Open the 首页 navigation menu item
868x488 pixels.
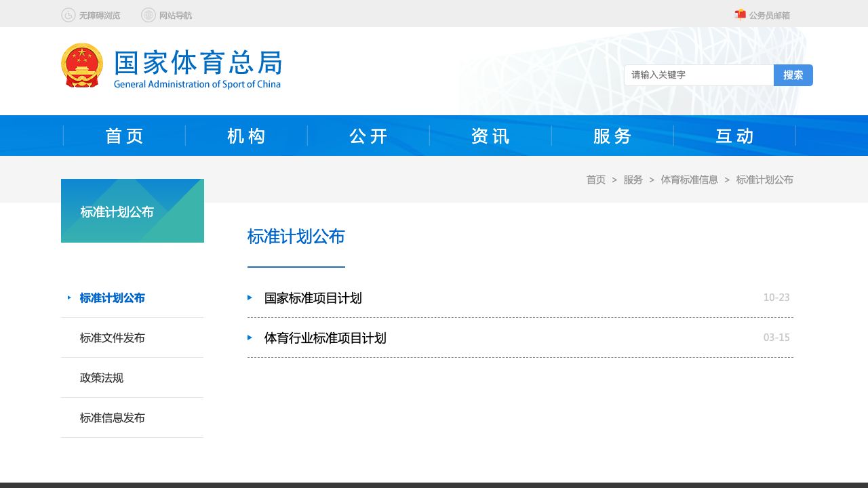(124, 136)
